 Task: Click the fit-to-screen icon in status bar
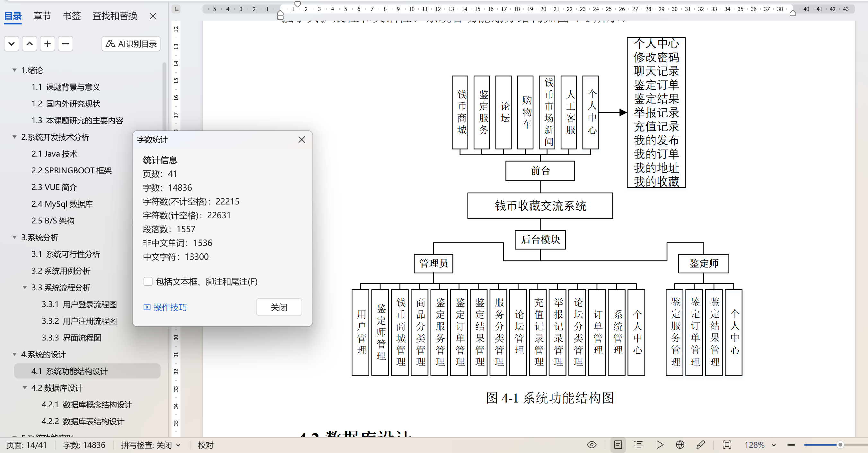[727, 445]
